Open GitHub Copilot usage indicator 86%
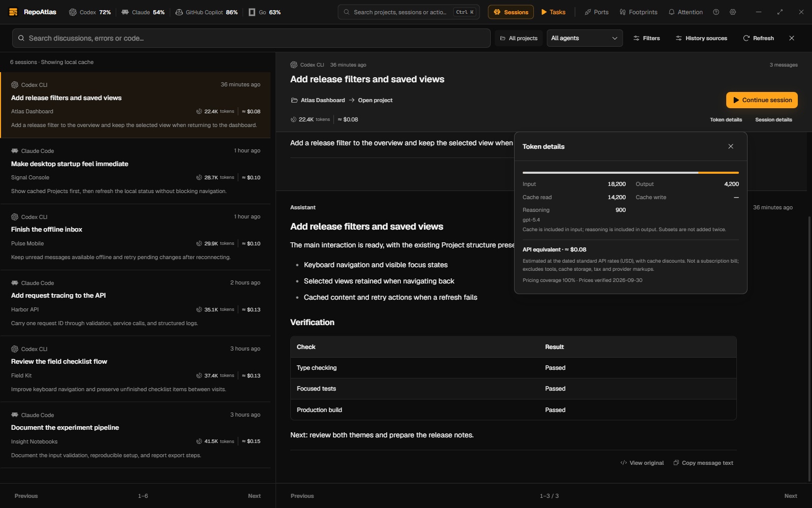The image size is (812, 508). pos(207,12)
